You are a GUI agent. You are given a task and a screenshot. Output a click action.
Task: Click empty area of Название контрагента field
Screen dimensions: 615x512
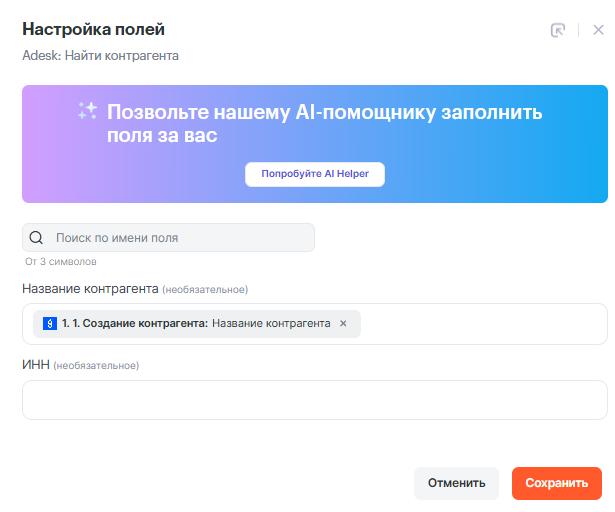[x=480, y=324]
